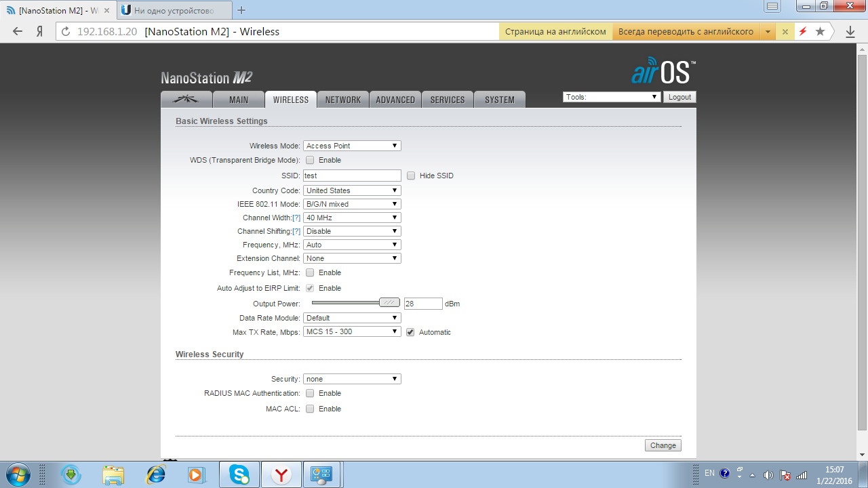This screenshot has width=868, height=488.
Task: Open the network signal tray icon
Action: tap(802, 474)
